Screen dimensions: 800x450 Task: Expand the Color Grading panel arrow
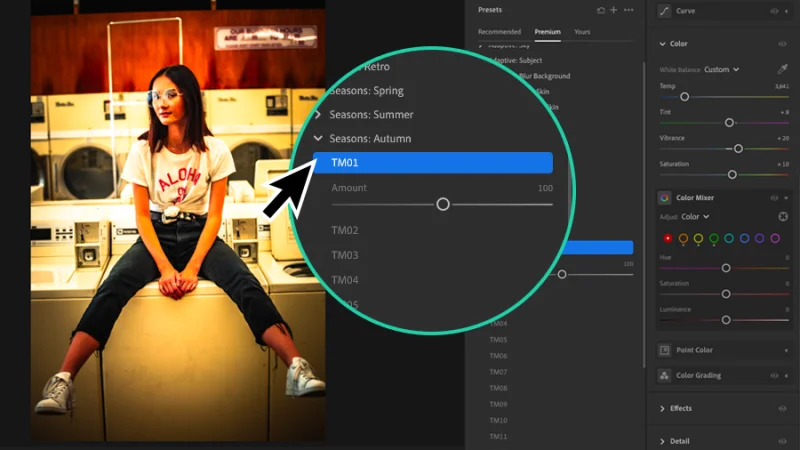tap(786, 376)
